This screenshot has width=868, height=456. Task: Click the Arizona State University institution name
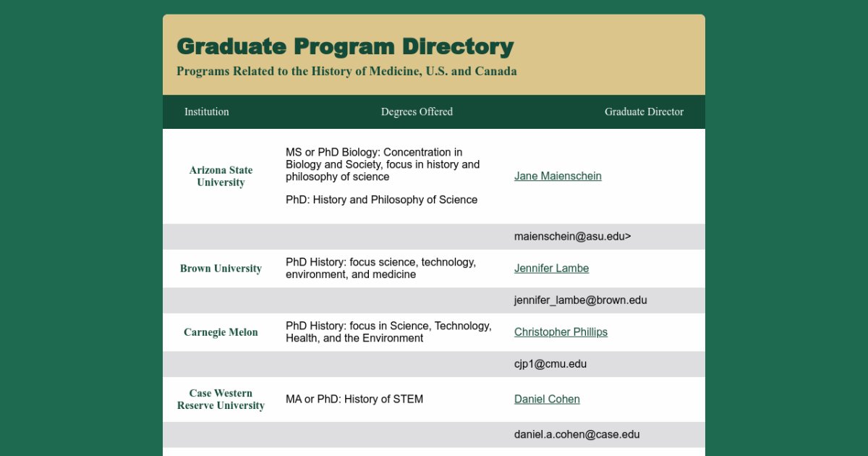click(x=221, y=177)
